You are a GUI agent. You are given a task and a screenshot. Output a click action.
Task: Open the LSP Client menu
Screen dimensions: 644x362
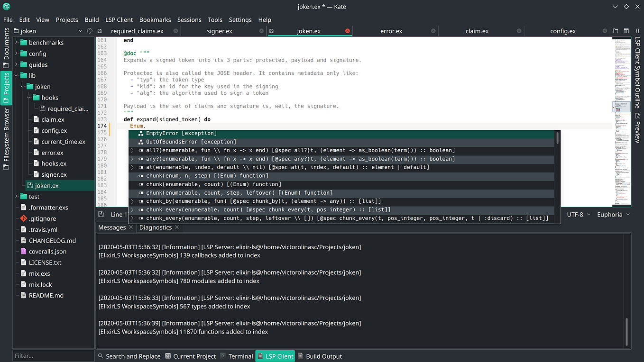pyautogui.click(x=119, y=20)
